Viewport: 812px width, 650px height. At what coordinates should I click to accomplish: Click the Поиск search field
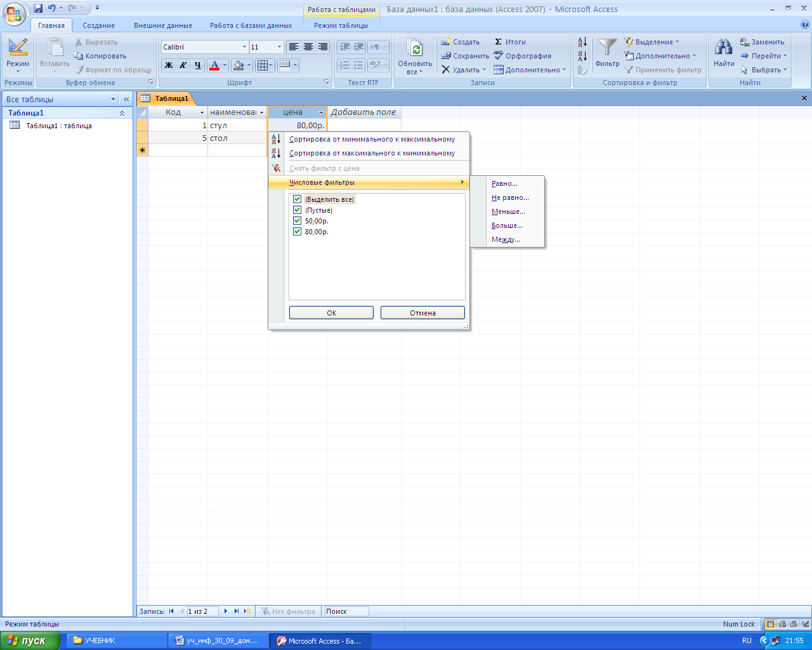click(346, 611)
